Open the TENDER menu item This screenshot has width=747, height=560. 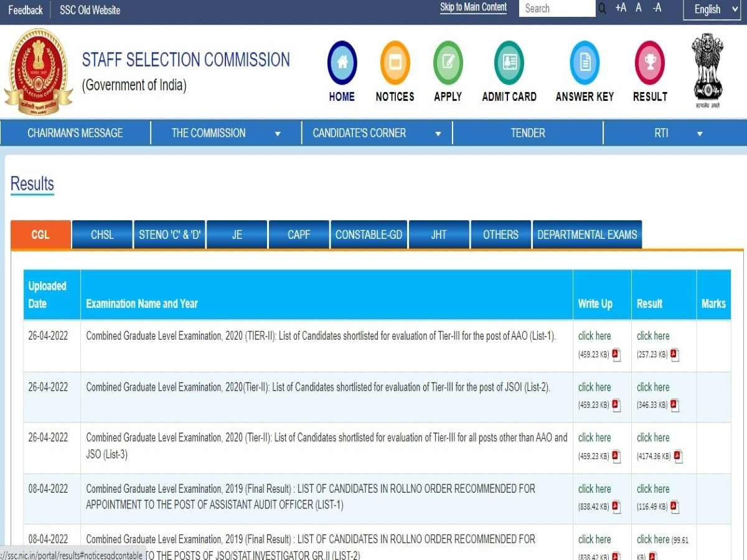pos(528,133)
